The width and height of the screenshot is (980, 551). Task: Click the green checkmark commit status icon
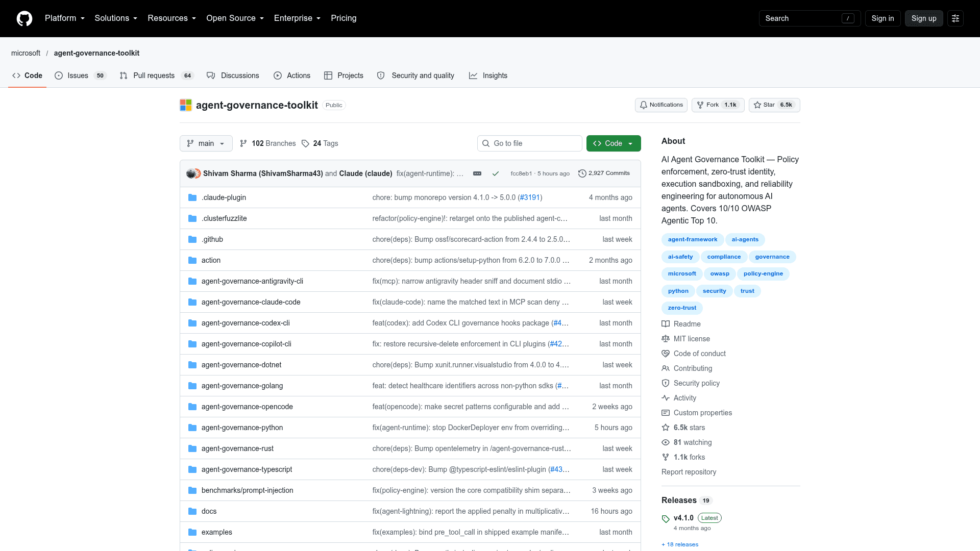pyautogui.click(x=496, y=173)
